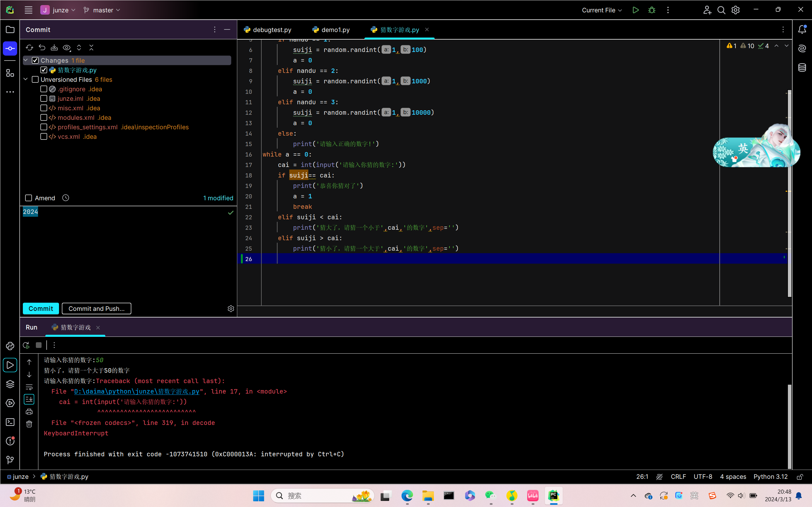Open the Current File run configuration dropdown
Image resolution: width=812 pixels, height=507 pixels.
pyautogui.click(x=602, y=10)
